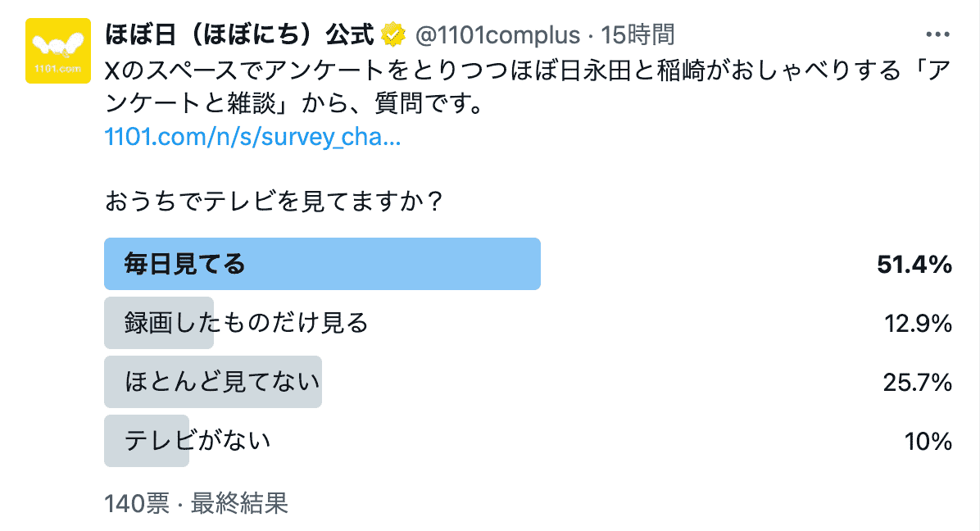Follow the 1101.com/n/s/survey_cha... link
The width and height of the screenshot is (980, 531).
(252, 138)
